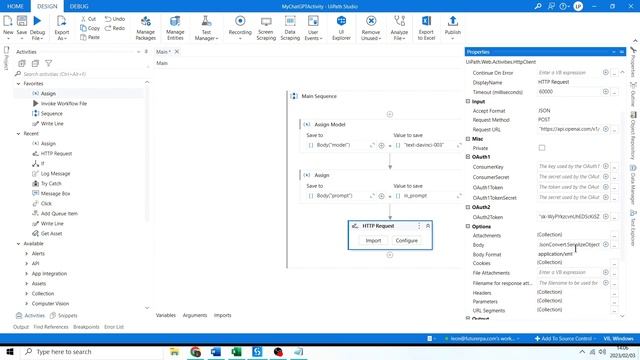
Task: Close the Main workflow tab
Action: point(177,51)
